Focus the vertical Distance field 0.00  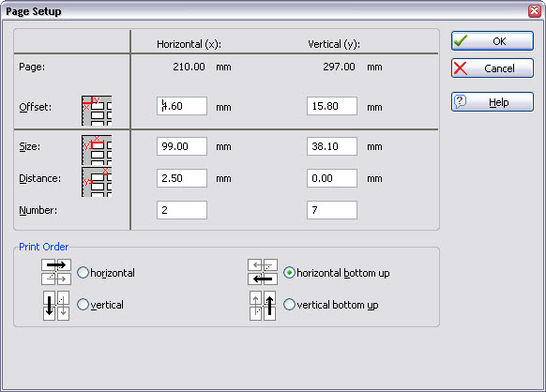click(332, 178)
